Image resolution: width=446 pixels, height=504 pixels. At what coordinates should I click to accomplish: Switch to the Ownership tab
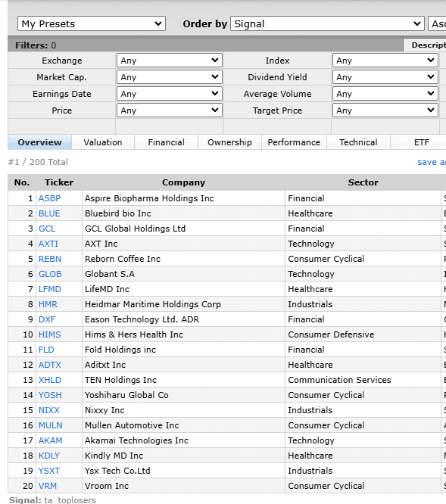coord(229,142)
